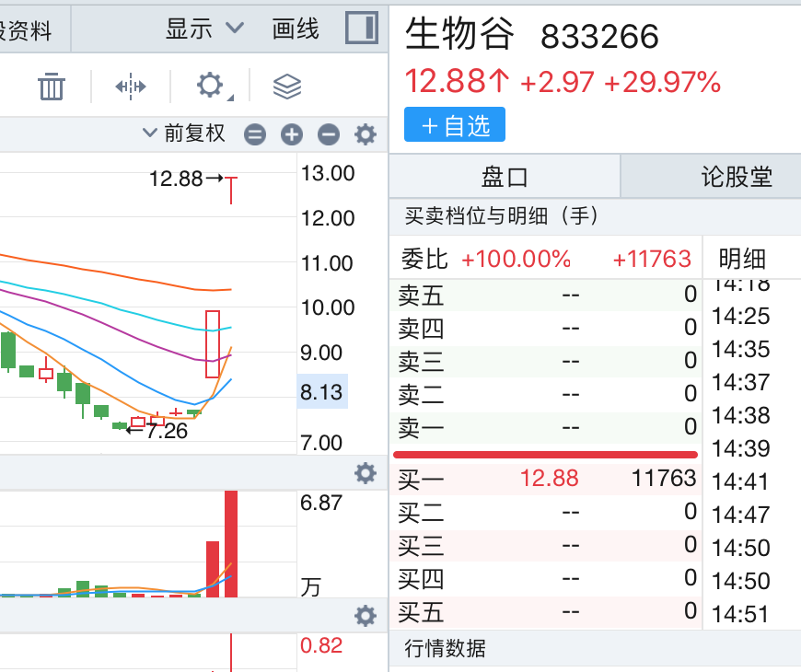This screenshot has width=801, height=672.
Task: Toggle 画线 drawing mode
Action: 296,29
